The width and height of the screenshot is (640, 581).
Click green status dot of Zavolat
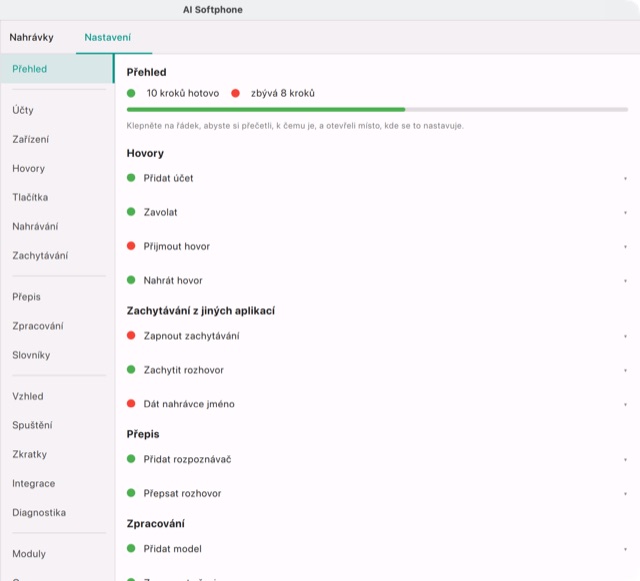pos(131,211)
